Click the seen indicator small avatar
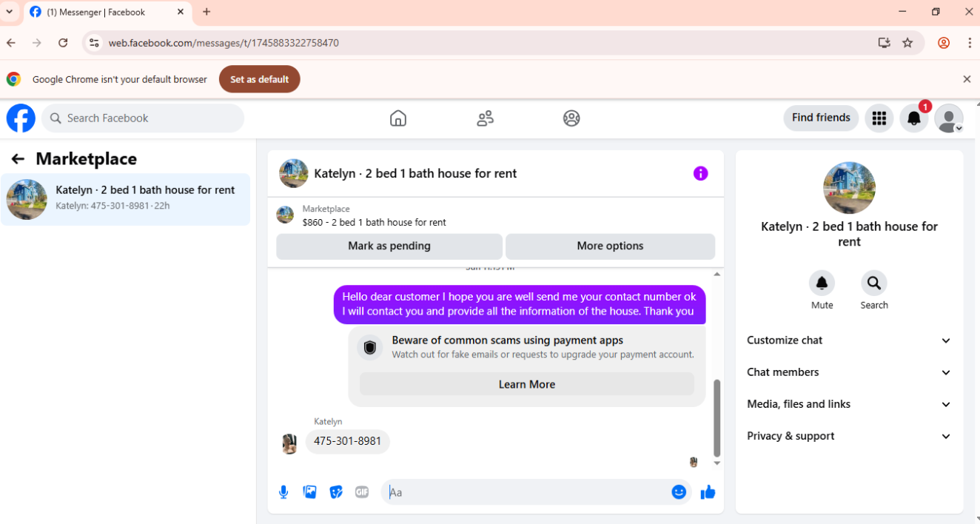This screenshot has width=980, height=524. coord(694,462)
